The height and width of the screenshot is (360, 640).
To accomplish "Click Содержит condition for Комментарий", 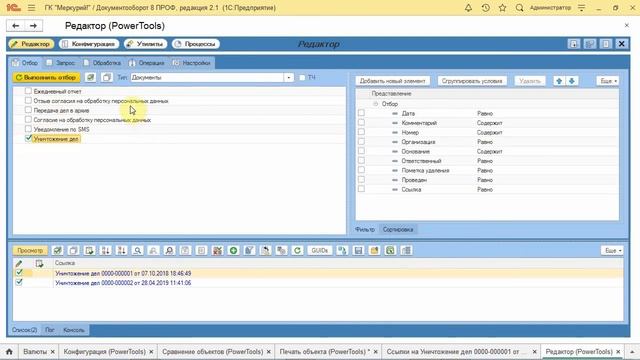I will (489, 123).
